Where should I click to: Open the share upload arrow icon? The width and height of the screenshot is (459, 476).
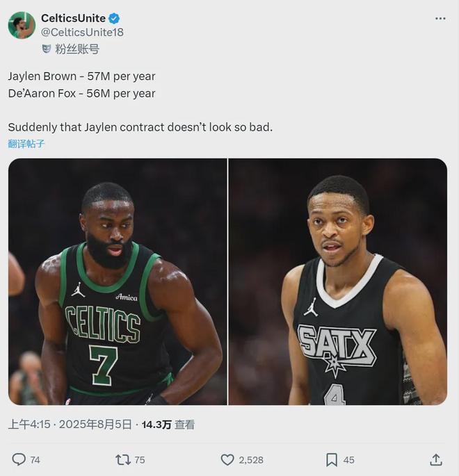point(436,459)
